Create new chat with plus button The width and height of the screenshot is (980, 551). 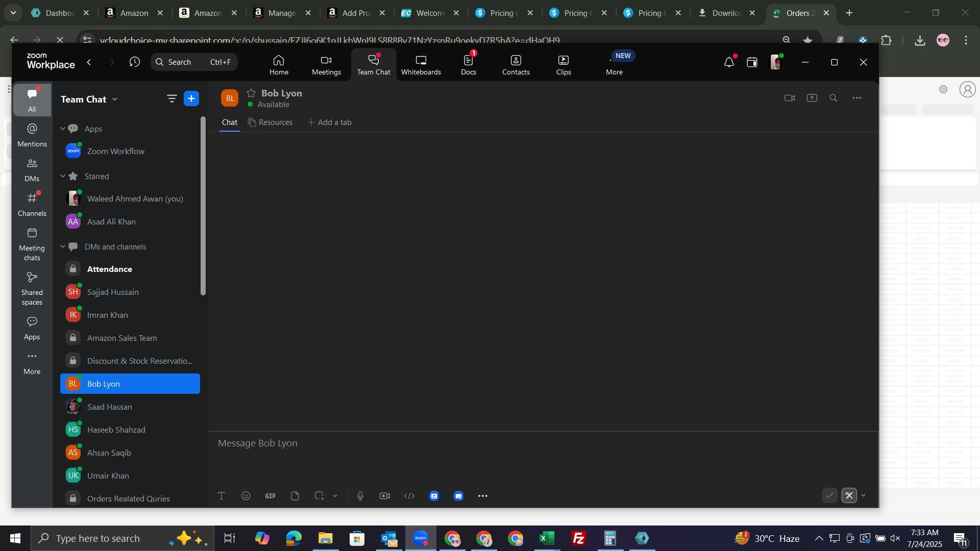pyautogui.click(x=191, y=99)
